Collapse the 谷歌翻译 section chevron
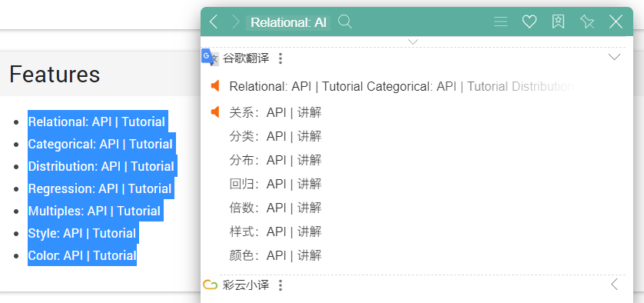The height and width of the screenshot is (303, 644). point(614,57)
